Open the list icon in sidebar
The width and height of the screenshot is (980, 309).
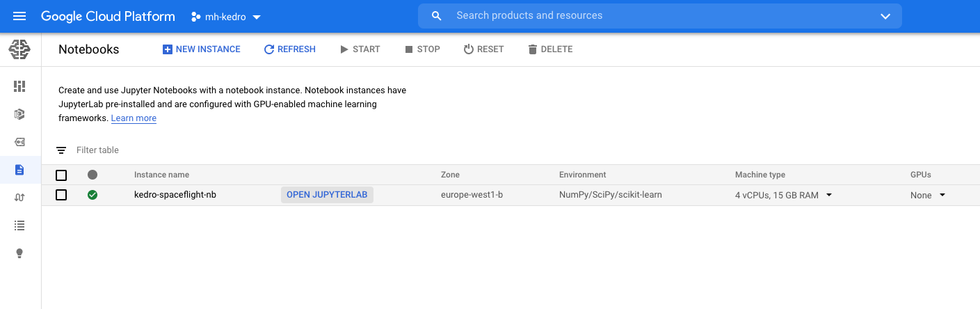click(x=19, y=225)
